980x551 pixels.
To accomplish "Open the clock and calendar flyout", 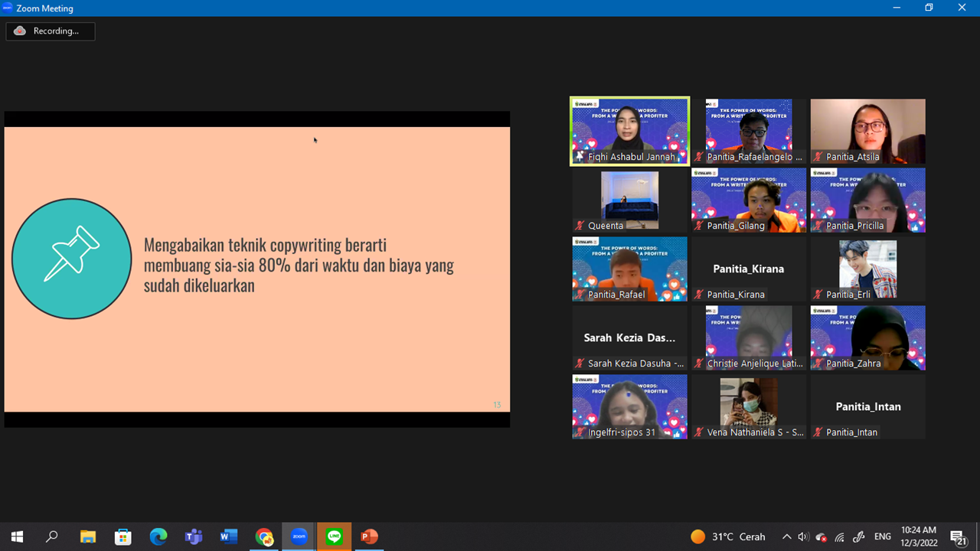I will coord(918,536).
